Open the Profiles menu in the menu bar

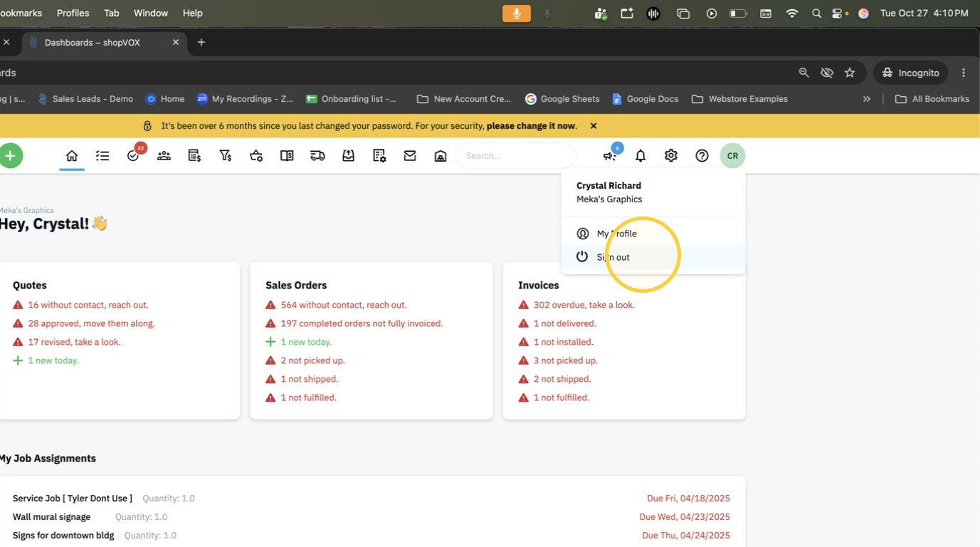click(73, 13)
